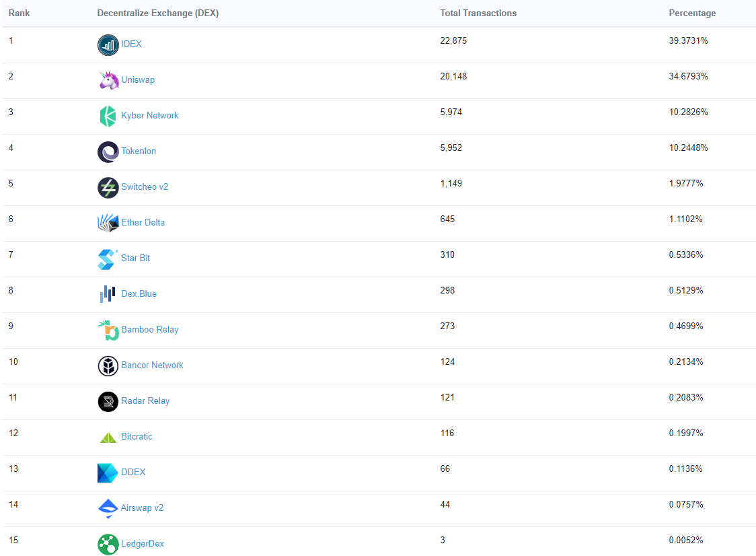Viewport: 756px width, 556px height.
Task: Open the Tokenlon link
Action: click(139, 151)
